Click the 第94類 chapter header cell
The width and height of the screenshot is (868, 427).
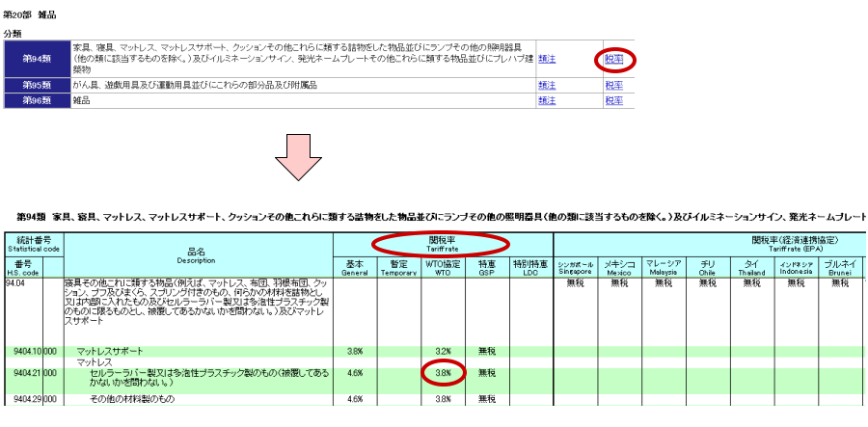(37, 59)
